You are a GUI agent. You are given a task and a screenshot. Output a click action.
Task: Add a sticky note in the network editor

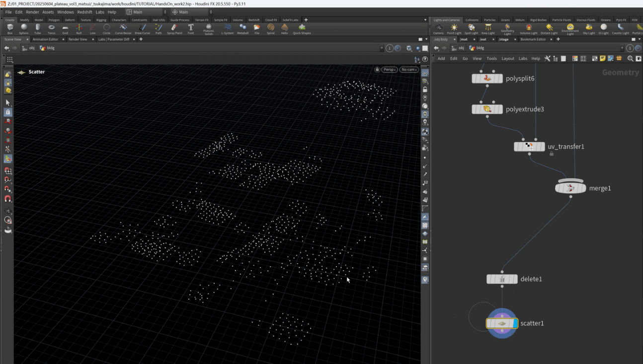pyautogui.click(x=602, y=59)
